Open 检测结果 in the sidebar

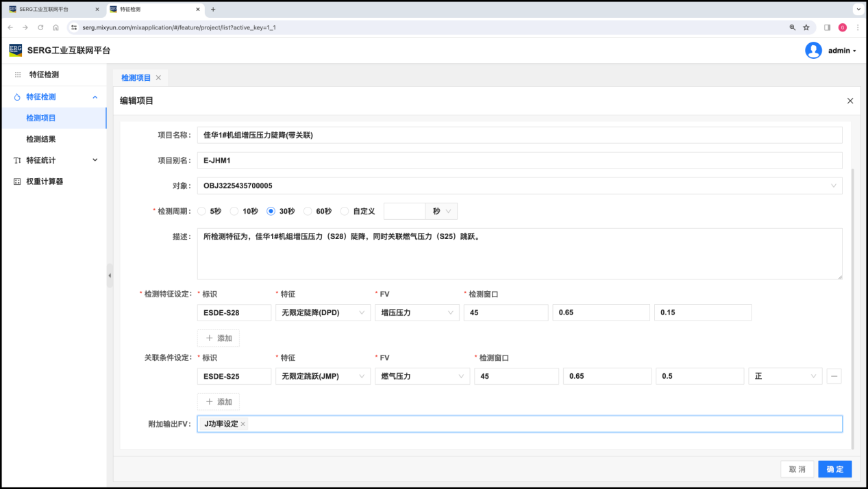click(x=41, y=139)
